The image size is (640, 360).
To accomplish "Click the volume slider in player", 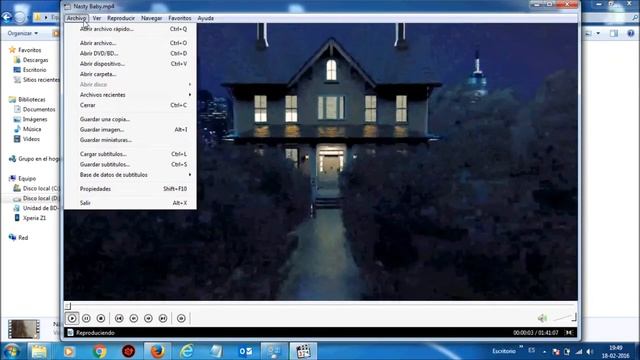I will pos(564,317).
